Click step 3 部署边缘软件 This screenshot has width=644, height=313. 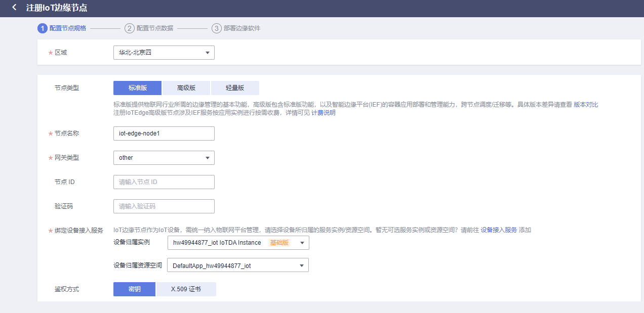click(236, 28)
